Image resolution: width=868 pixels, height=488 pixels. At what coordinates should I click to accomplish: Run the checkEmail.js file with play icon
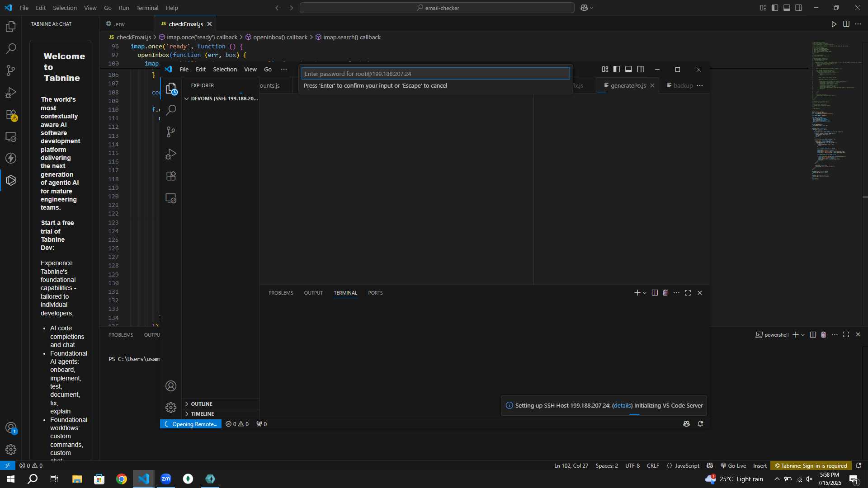click(x=834, y=24)
